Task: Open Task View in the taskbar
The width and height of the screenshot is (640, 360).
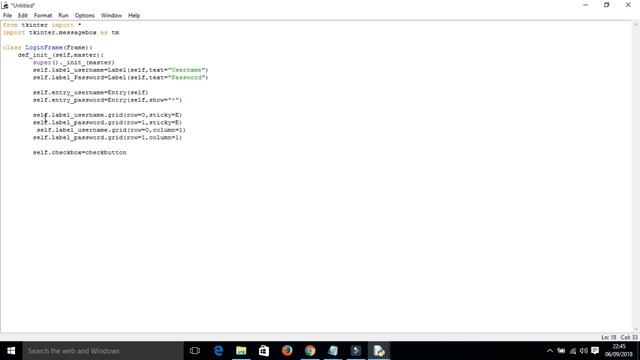Action: tap(195, 351)
